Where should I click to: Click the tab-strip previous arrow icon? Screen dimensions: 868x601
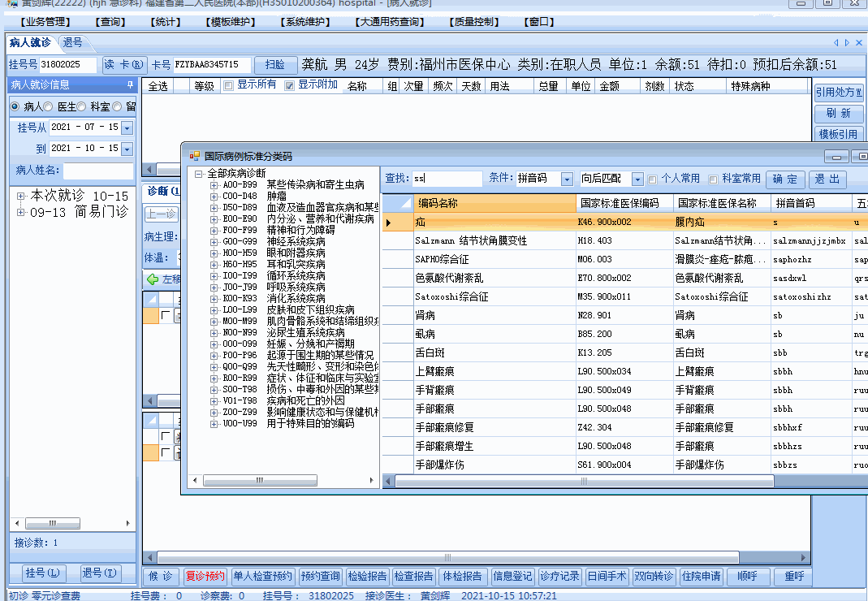click(836, 43)
